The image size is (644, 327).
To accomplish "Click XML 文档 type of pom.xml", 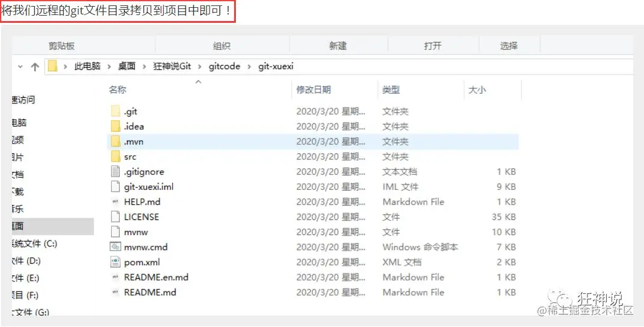I will [x=401, y=262].
